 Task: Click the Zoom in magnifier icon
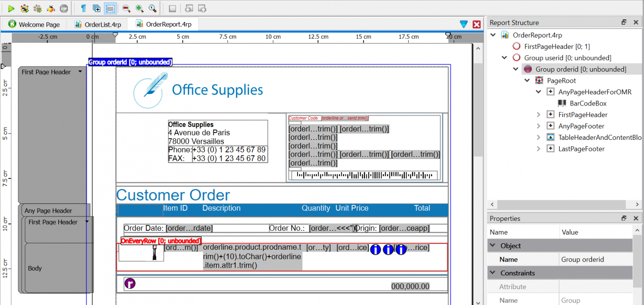pyautogui.click(x=139, y=8)
